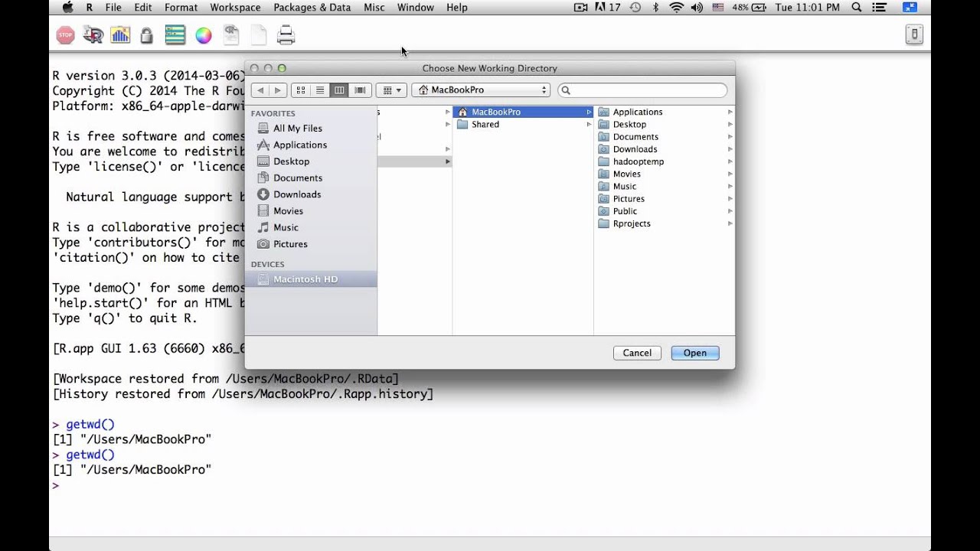Screen dimensions: 980x551
Task: Click the red STOP icon in R toolbar
Action: 66,35
